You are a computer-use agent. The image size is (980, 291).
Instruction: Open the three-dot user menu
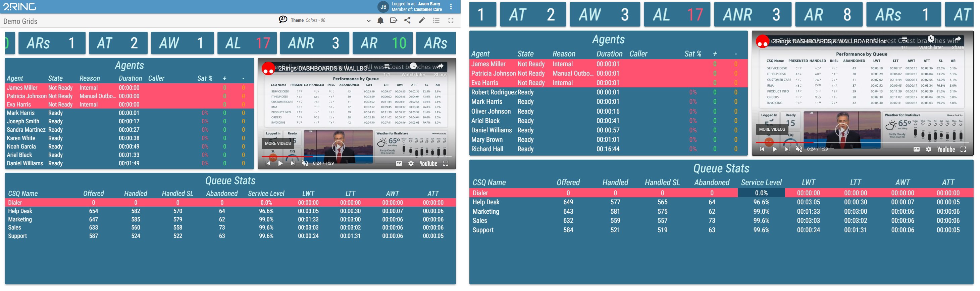[451, 7]
